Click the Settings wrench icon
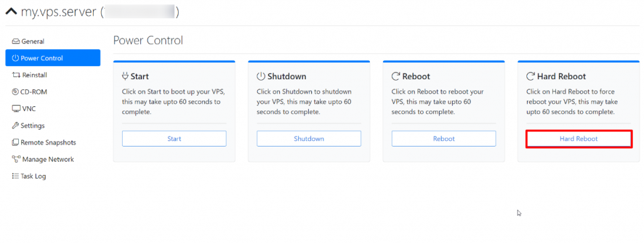The width and height of the screenshot is (644, 244). (16, 126)
